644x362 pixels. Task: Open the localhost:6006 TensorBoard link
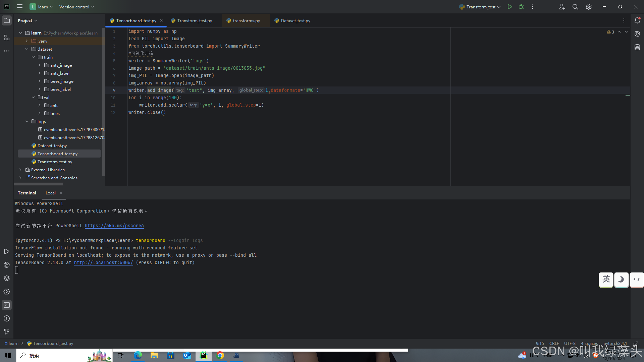click(x=103, y=262)
